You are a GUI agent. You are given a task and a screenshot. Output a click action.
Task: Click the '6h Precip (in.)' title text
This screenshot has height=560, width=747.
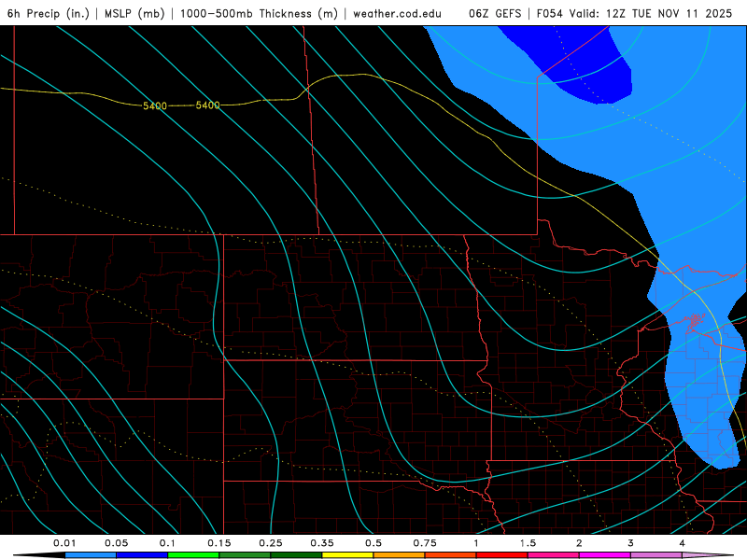click(x=49, y=13)
